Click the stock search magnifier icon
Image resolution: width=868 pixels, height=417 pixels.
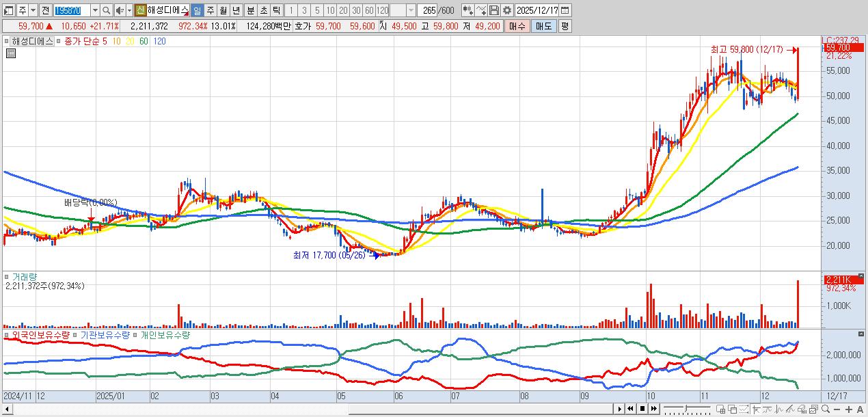106,10
